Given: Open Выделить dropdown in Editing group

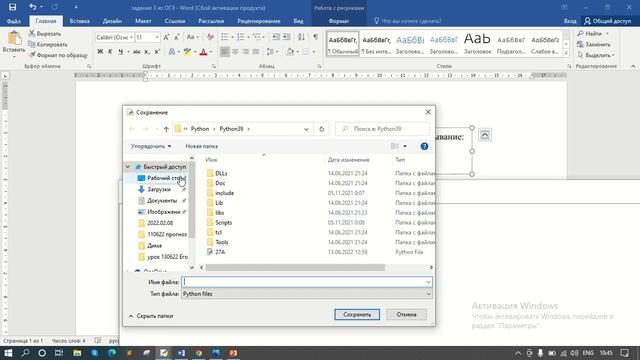Looking at the screenshot, I should pyautogui.click(x=596, y=55).
